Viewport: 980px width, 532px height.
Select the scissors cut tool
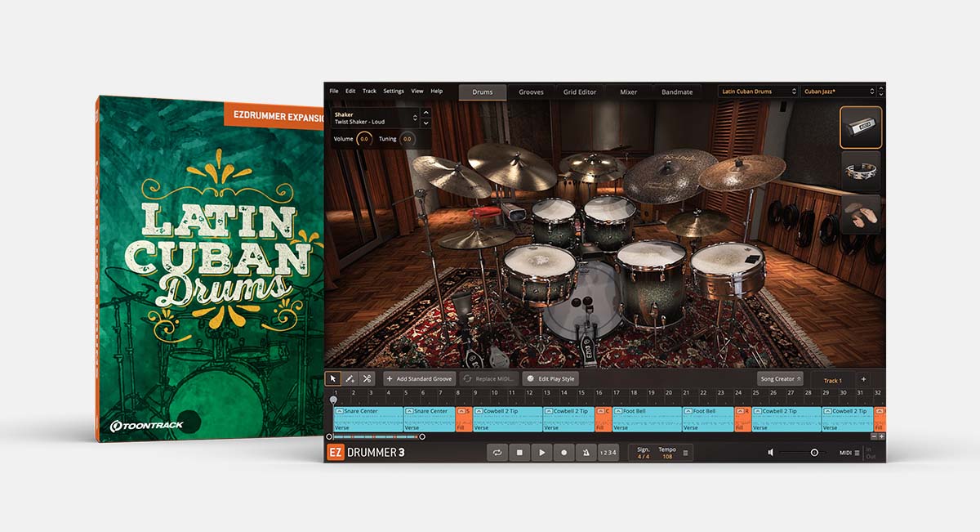tap(367, 379)
